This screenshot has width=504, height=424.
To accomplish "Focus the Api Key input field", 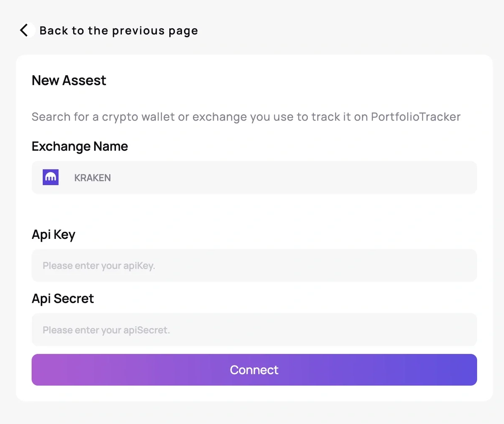I will click(254, 266).
